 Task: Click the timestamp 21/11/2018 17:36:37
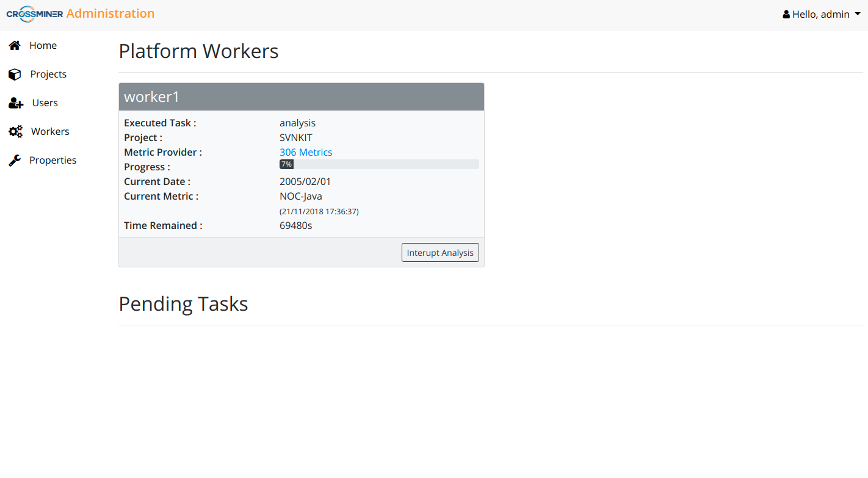(x=319, y=211)
